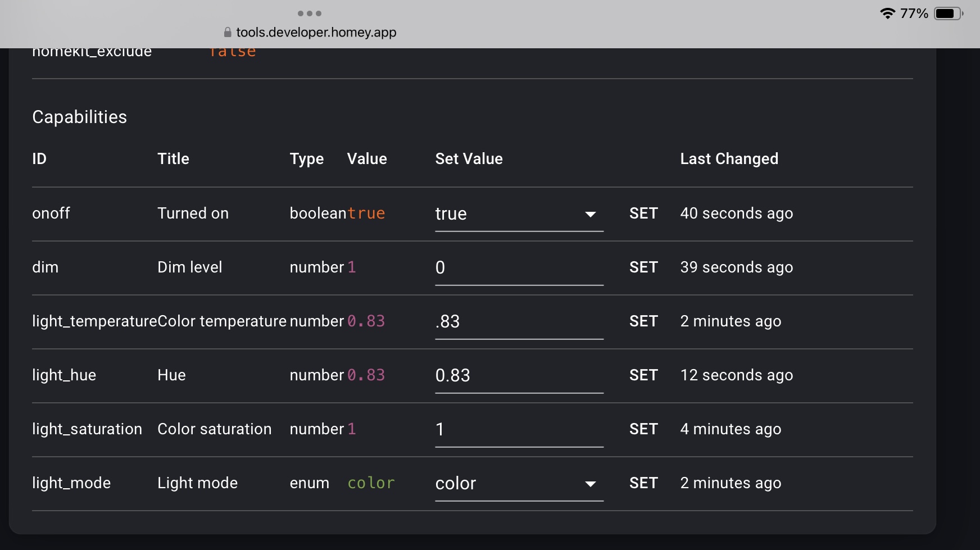The image size is (980, 550).
Task: Tap the lock icon in address bar
Action: click(x=228, y=33)
